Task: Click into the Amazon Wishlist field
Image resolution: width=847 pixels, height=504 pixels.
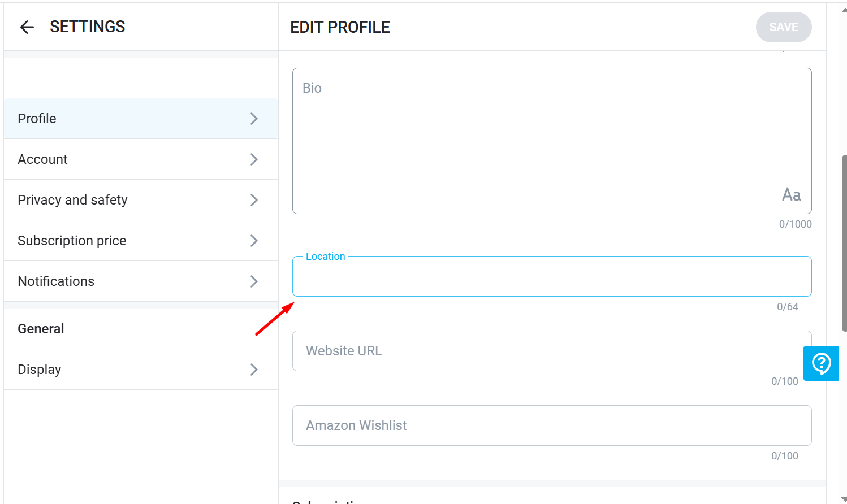Action: 552,425
